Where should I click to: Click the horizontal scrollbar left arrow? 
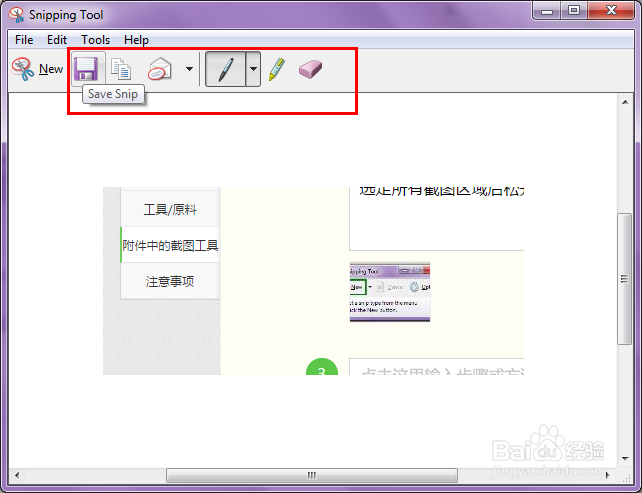[17, 475]
